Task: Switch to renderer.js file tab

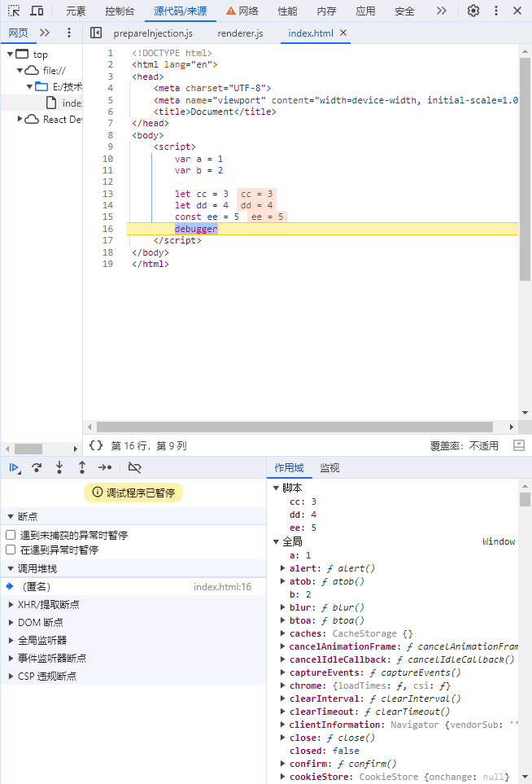Action: point(240,33)
